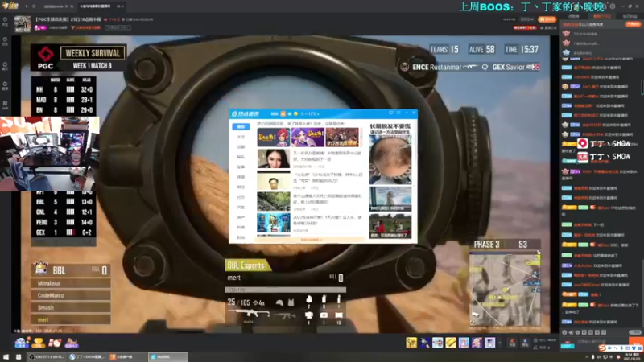The image size is (644, 362).
Task: Open the outlined dropdown under the stream title
Action: point(118,27)
